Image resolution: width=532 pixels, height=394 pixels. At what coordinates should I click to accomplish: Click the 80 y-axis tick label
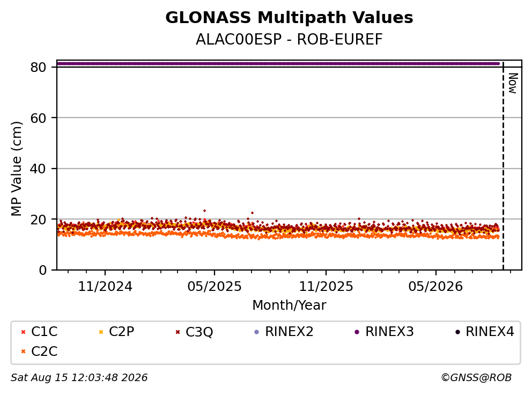pos(38,67)
